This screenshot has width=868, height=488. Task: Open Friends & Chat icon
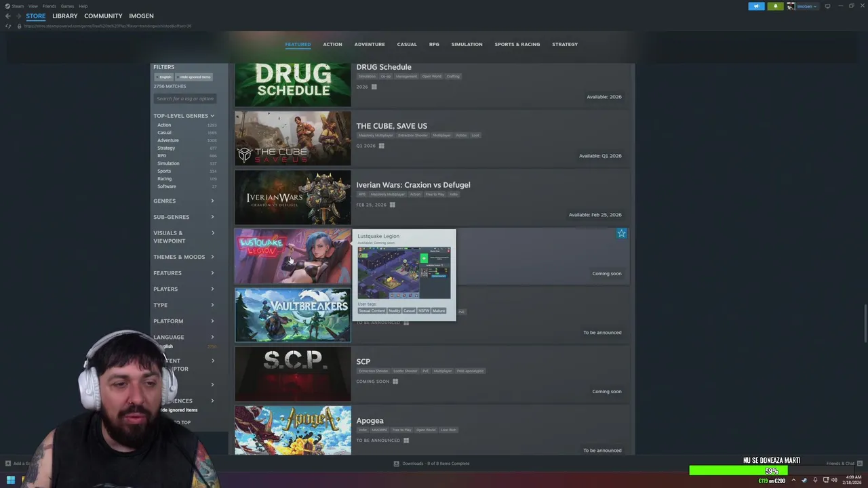859,464
